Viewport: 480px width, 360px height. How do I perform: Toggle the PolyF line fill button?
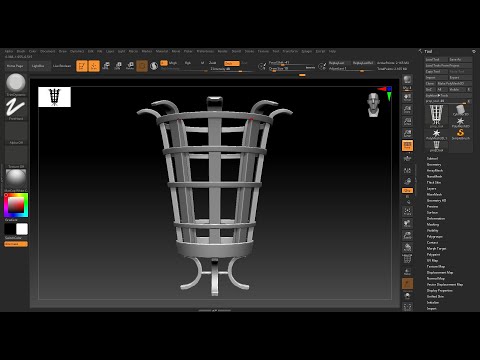tap(407, 259)
